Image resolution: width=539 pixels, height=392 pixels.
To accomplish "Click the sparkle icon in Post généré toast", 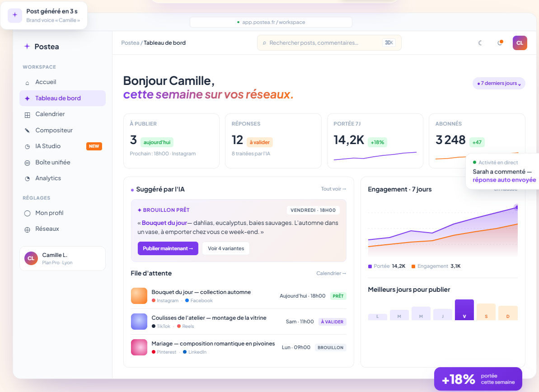I will tap(15, 15).
